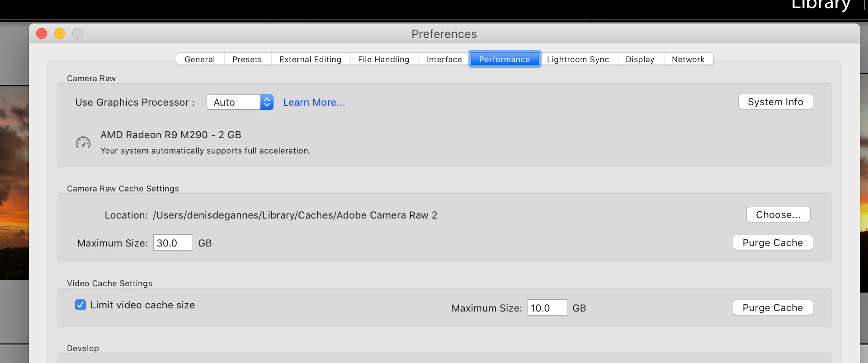Viewport: 868px width, 363px height.
Task: Select the AMD Radeon R9 M290 text
Action: coord(171,135)
